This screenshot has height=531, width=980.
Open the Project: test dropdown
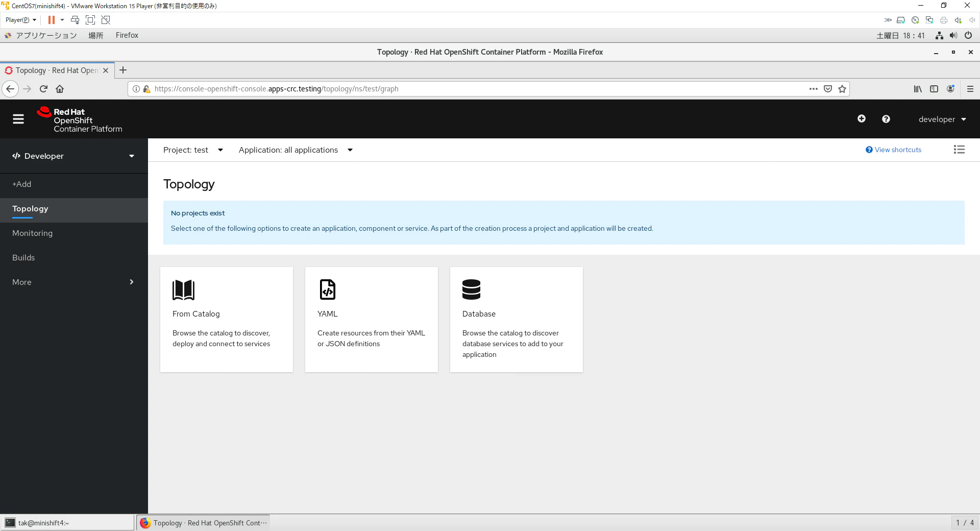coord(193,150)
